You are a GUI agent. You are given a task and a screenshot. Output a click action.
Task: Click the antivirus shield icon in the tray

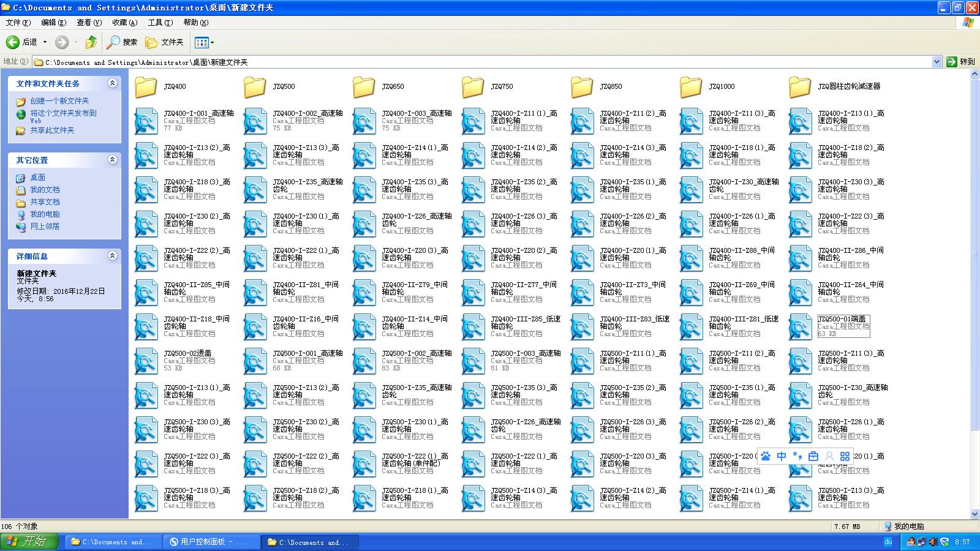945,542
